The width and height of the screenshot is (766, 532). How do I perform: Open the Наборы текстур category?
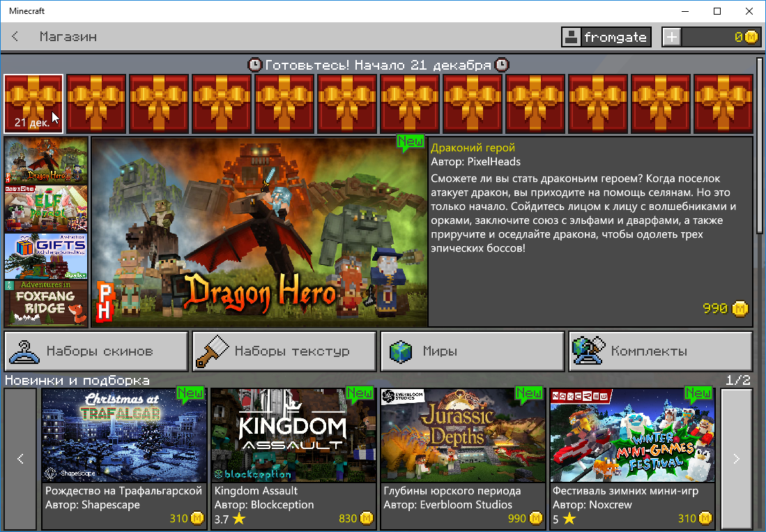(x=284, y=351)
